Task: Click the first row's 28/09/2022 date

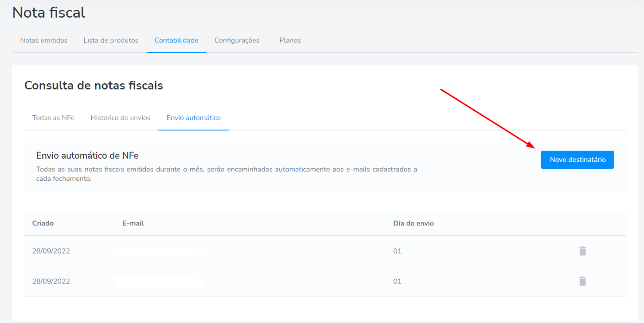Action: [51, 251]
